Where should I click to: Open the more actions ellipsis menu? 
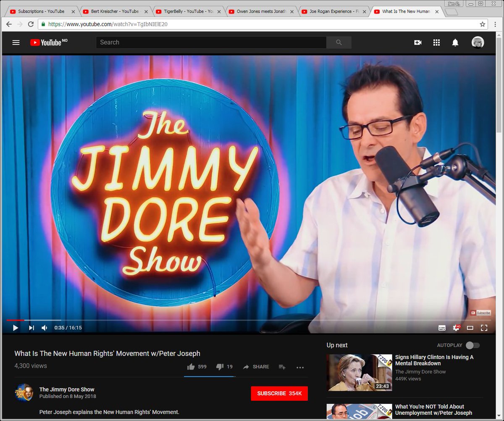[x=300, y=367]
